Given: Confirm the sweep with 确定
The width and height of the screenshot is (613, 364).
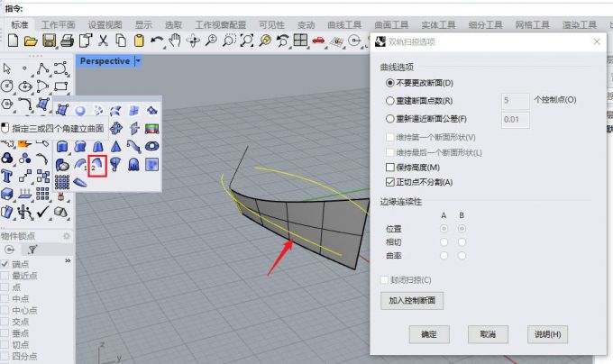Looking at the screenshot, I should coord(429,334).
